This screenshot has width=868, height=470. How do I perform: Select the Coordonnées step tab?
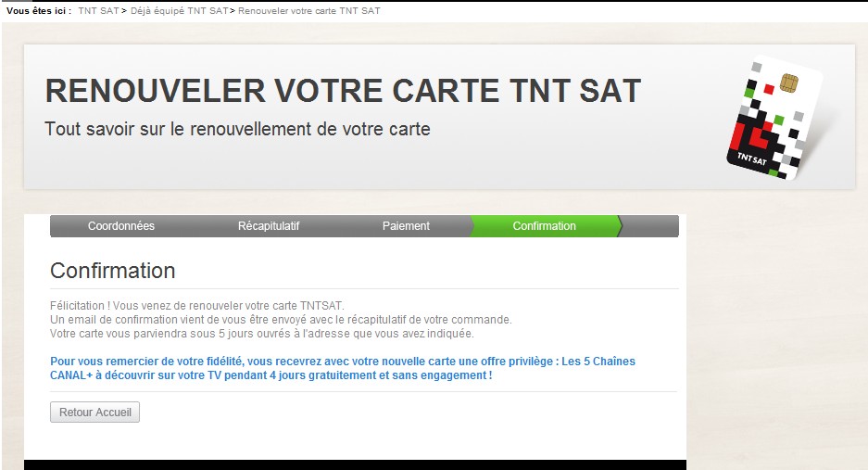click(121, 226)
